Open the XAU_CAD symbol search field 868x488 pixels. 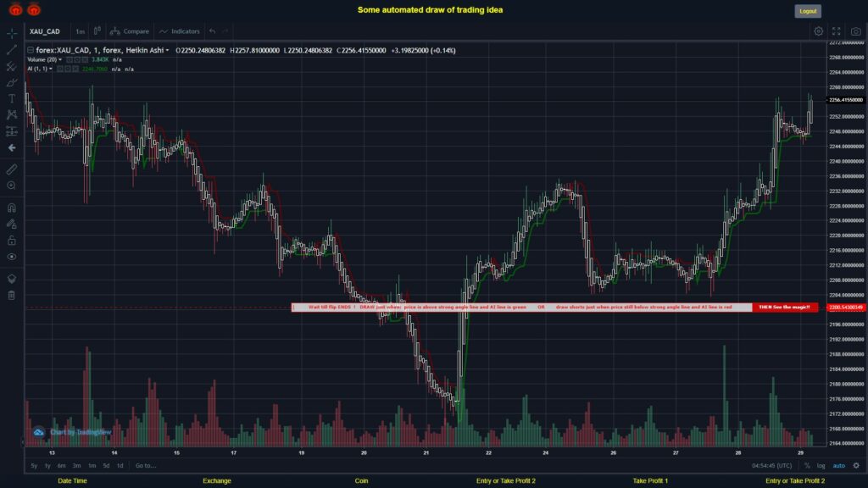[45, 31]
